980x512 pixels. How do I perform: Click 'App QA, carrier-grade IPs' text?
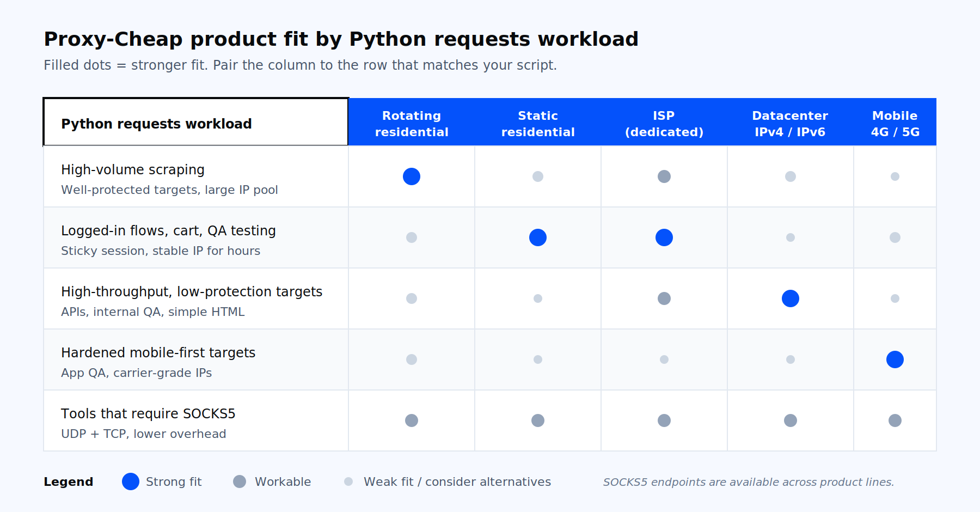click(x=136, y=373)
